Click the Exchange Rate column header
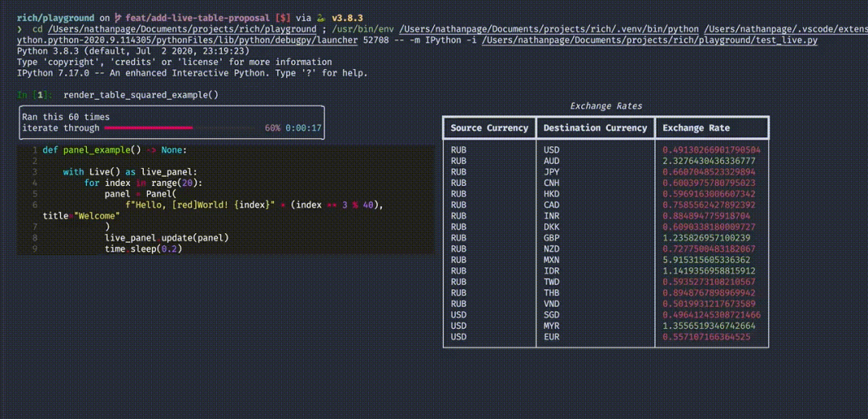 [696, 128]
